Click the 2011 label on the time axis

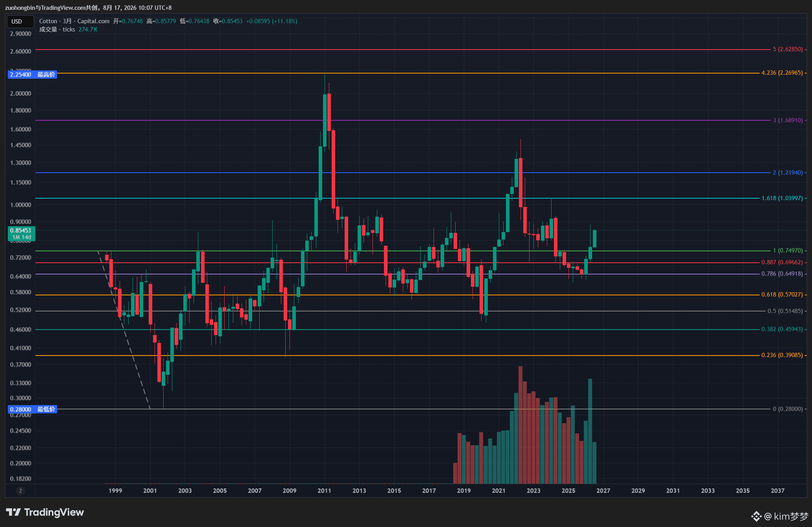coord(324,490)
